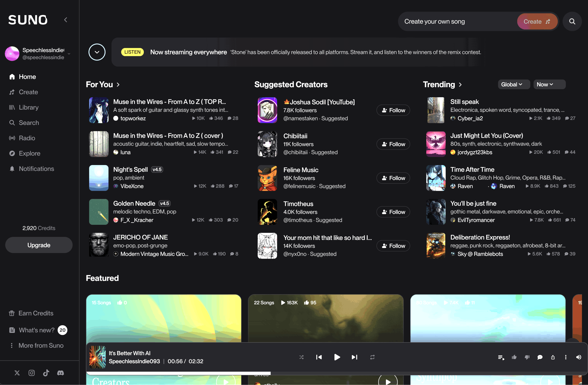Image resolution: width=588 pixels, height=385 pixels.
Task: Follow the Feline Music creator
Action: [x=393, y=178]
